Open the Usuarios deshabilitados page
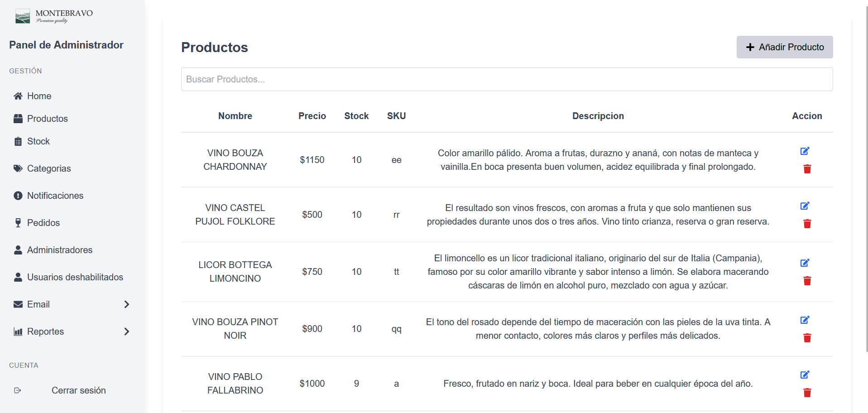This screenshot has width=868, height=413. pyautogui.click(x=75, y=277)
